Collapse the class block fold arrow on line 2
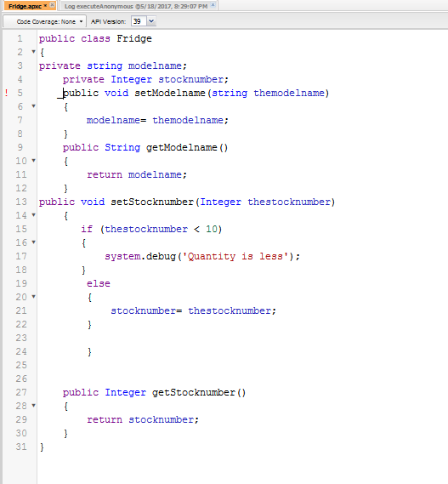 34,52
